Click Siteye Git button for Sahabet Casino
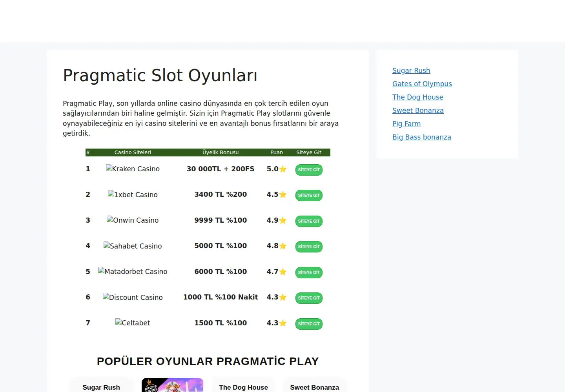Screen dimensions: 565x392 (309, 247)
